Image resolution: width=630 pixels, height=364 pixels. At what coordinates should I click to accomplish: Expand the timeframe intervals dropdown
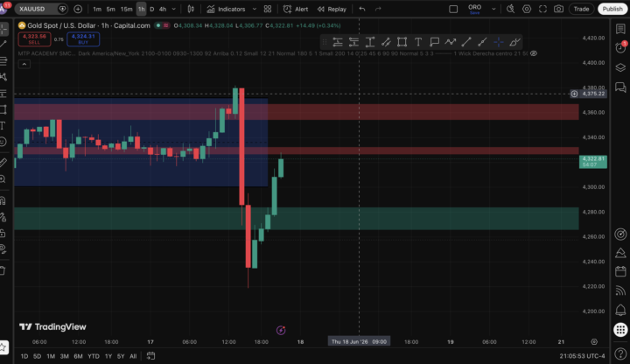[173, 9]
